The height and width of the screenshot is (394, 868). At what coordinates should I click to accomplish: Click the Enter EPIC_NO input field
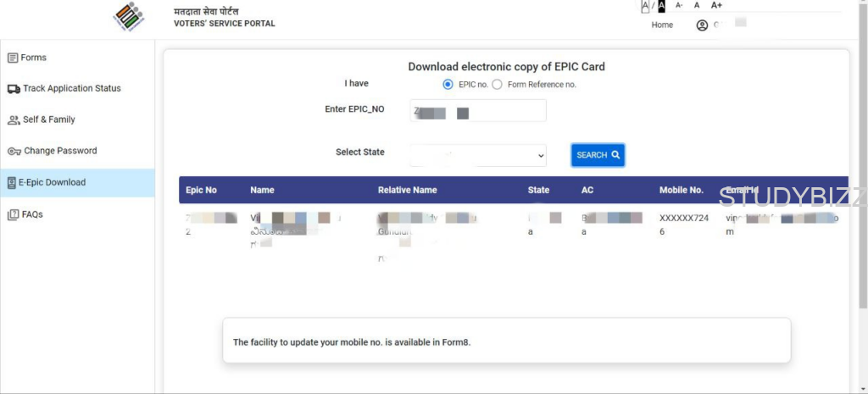click(478, 111)
